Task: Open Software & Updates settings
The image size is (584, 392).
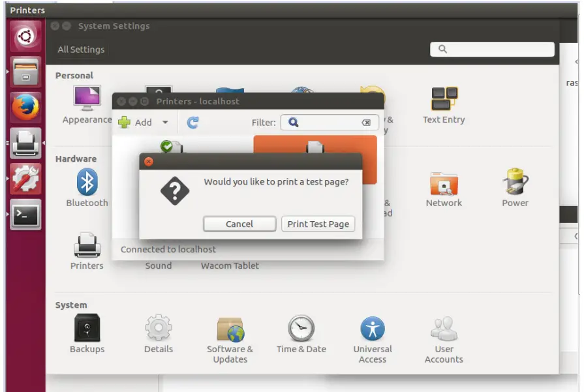Action: pyautogui.click(x=230, y=340)
